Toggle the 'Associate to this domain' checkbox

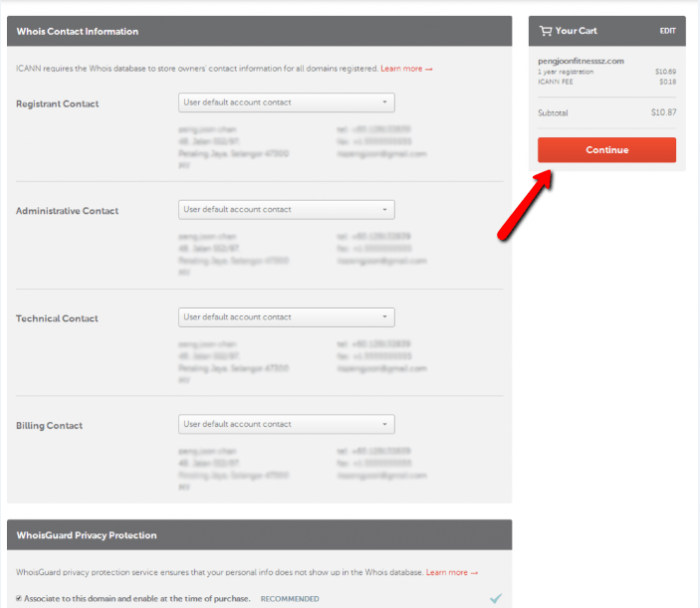pyautogui.click(x=20, y=599)
